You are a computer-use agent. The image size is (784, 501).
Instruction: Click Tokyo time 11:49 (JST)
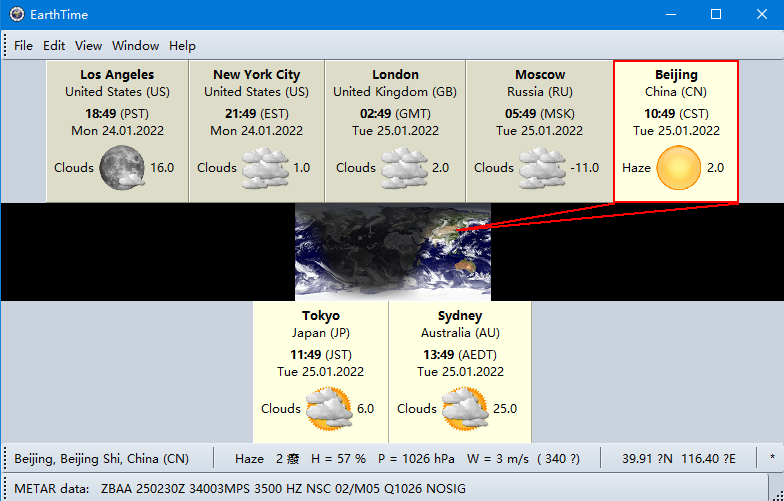click(320, 354)
